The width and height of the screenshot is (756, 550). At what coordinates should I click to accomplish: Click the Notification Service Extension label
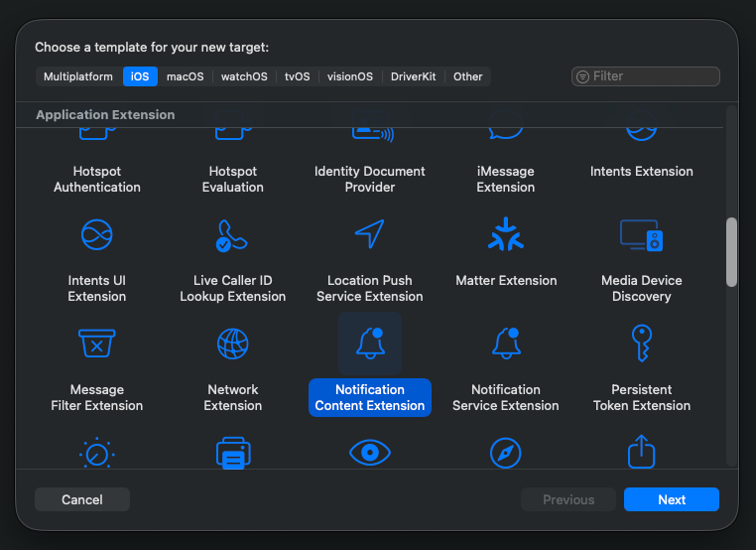[x=506, y=397]
